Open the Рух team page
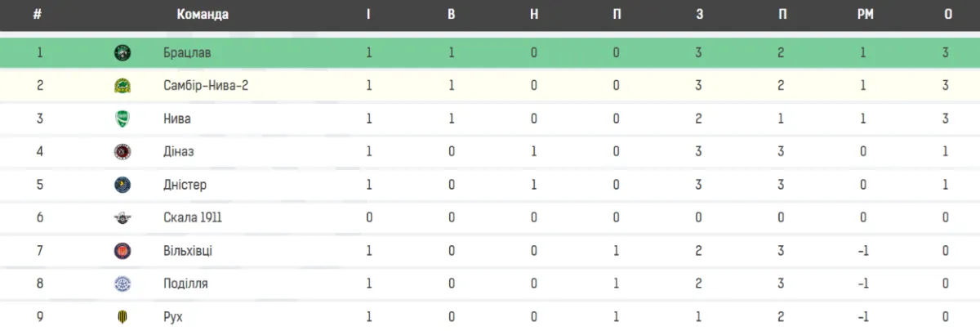This screenshot has height=331, width=980. [172, 317]
